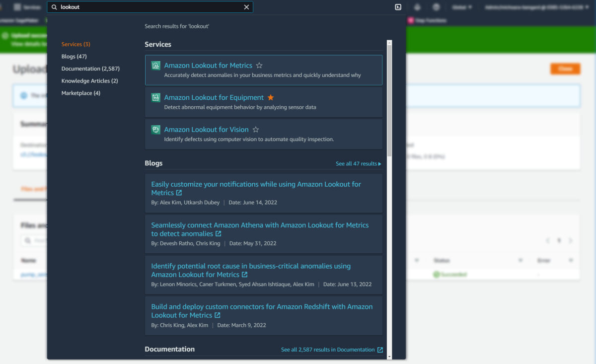Click the magnifier search icon
This screenshot has height=364, width=596.
(55, 7)
